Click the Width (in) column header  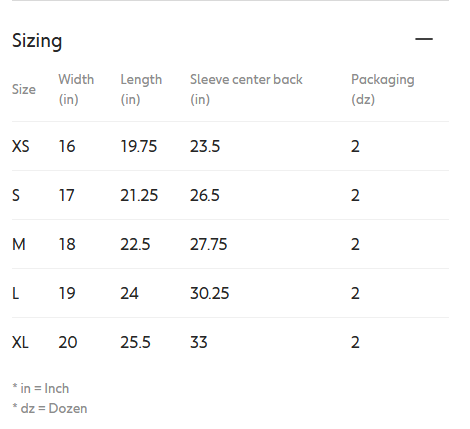pos(76,89)
